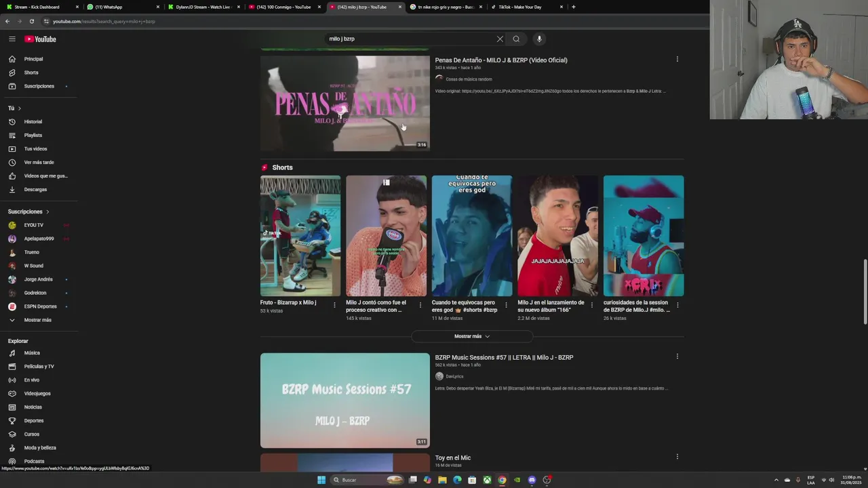868x488 pixels.
Task: Switch to WhatsApp browser tab
Action: [x=121, y=7]
